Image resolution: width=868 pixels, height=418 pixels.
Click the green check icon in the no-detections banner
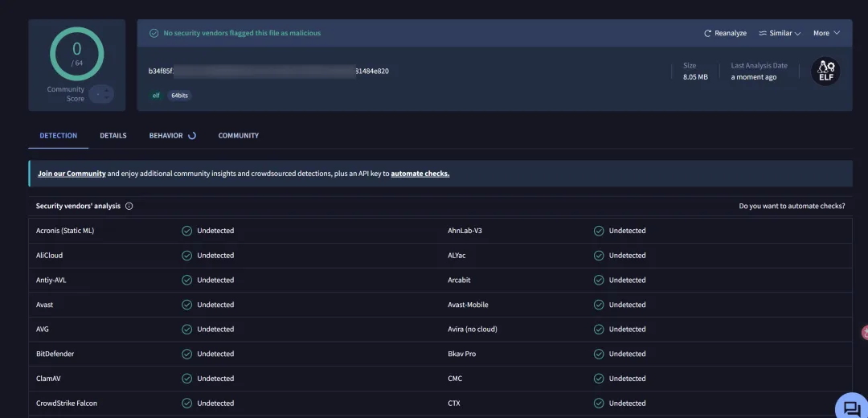[x=154, y=33]
